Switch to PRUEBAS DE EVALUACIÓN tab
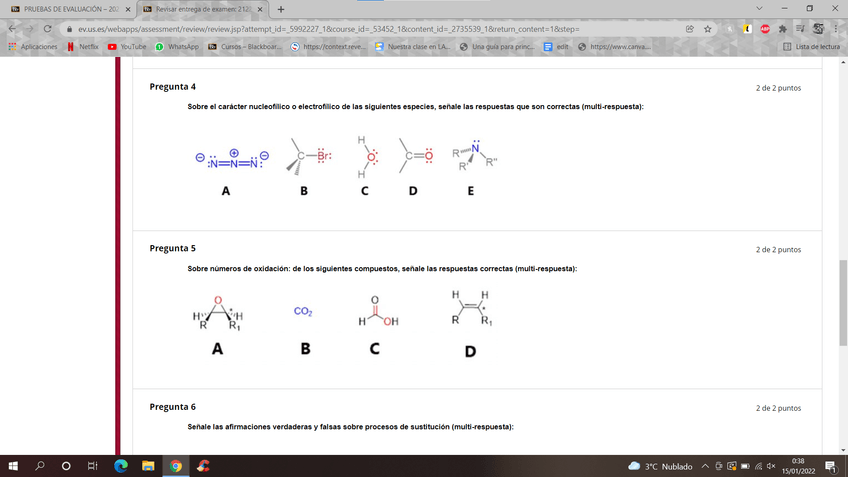The width and height of the screenshot is (848, 477). coord(69,9)
